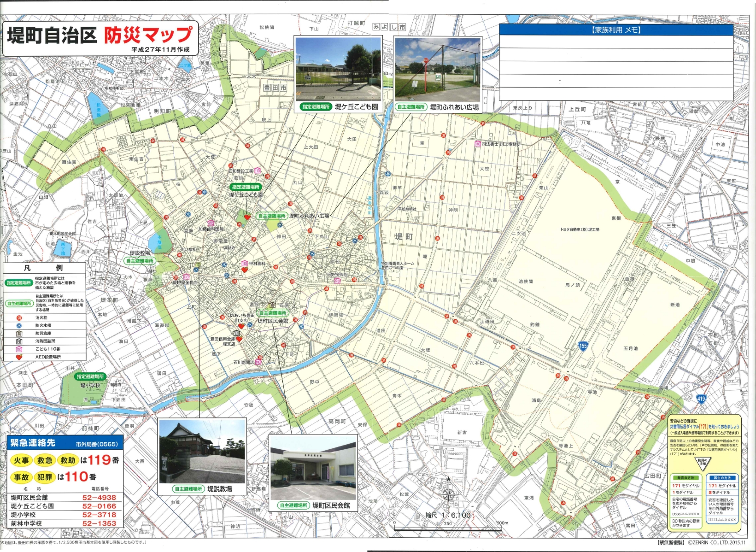Screen dimensions: 756x552
Task: Click the route 419 road sign marker
Action: tap(701, 399)
